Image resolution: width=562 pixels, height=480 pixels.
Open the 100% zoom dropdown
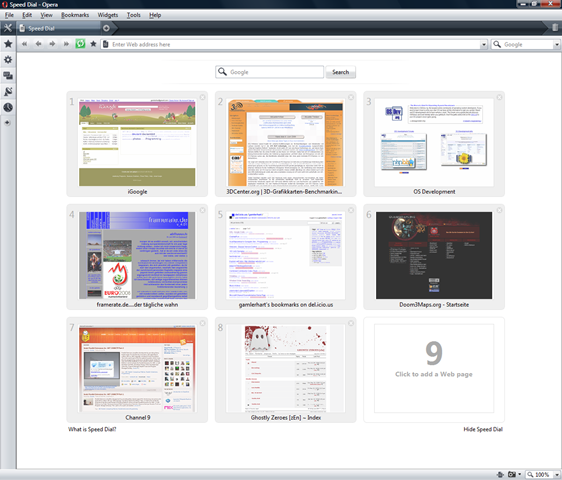(557, 475)
